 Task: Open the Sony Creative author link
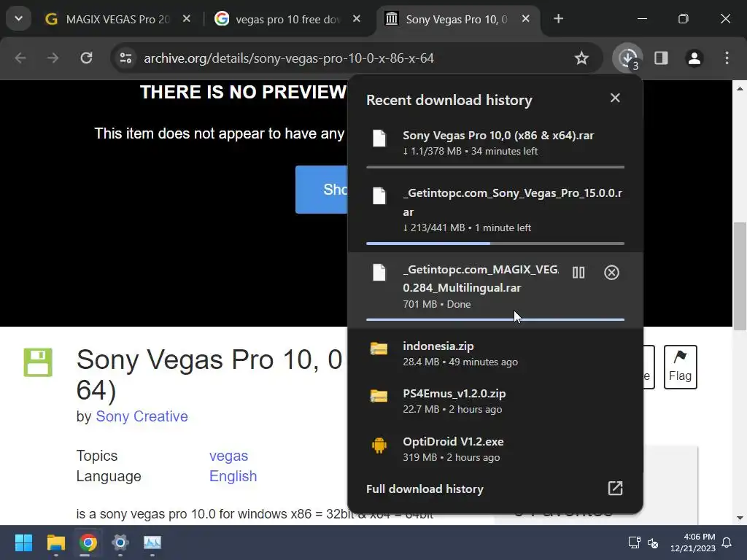142,416
